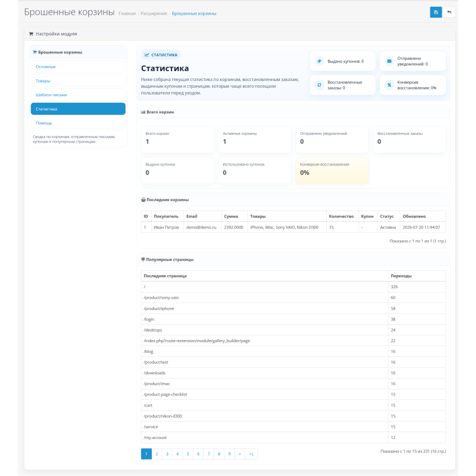Go to pagination page 5
Screen dimensions: 476x476
pyautogui.click(x=188, y=454)
